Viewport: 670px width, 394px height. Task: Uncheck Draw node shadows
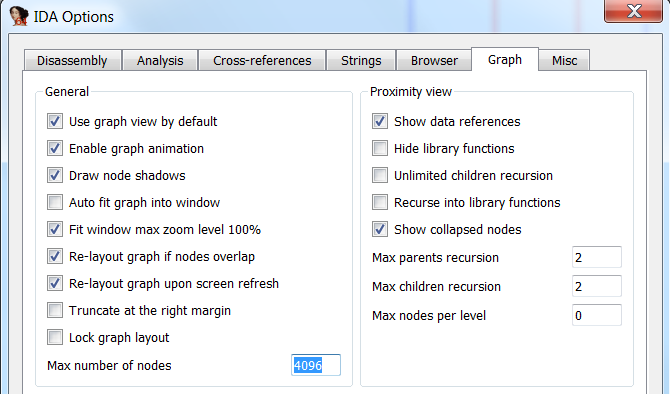point(55,175)
